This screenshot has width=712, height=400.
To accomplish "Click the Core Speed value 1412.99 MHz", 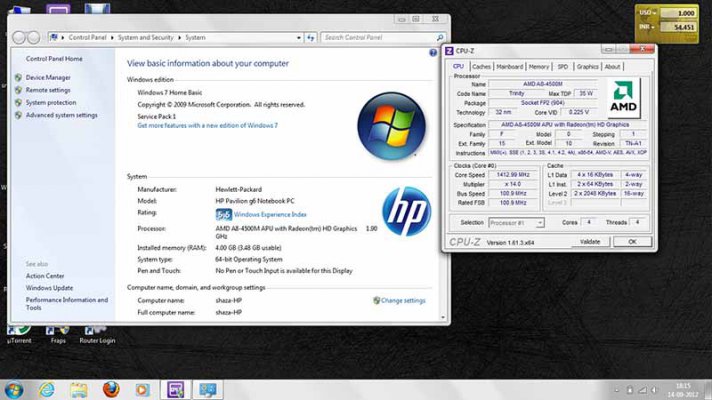I will 513,175.
